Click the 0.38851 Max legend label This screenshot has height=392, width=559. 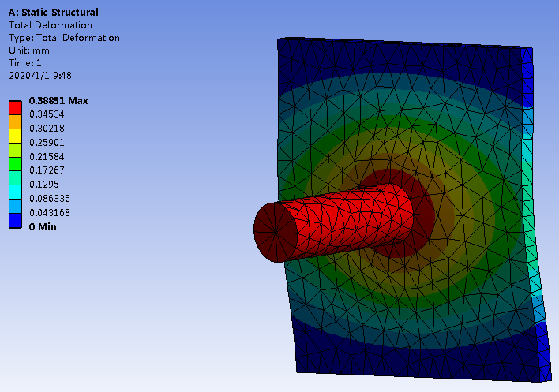coord(58,101)
